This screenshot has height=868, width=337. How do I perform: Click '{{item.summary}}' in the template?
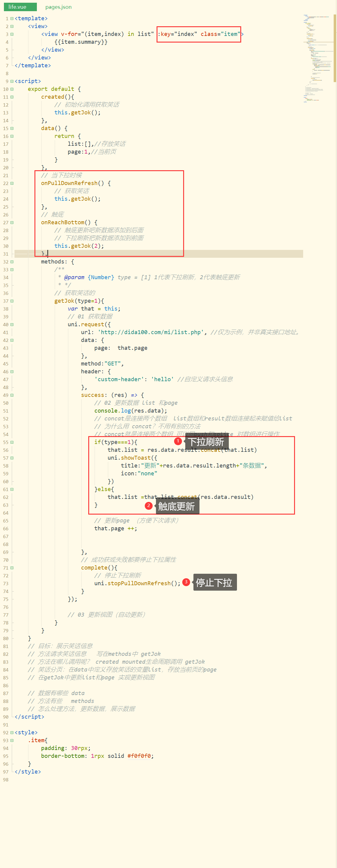coord(81,42)
